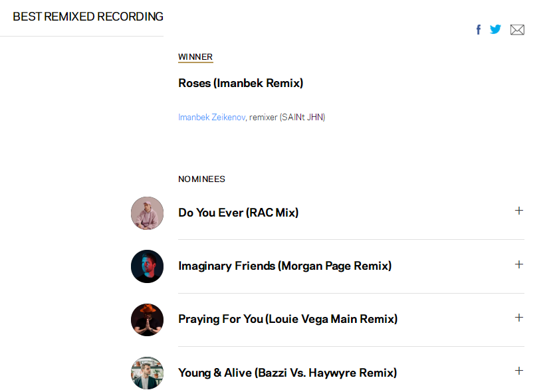Expand Young & Alive nominee plus
The height and width of the screenshot is (392, 559).
point(519,371)
